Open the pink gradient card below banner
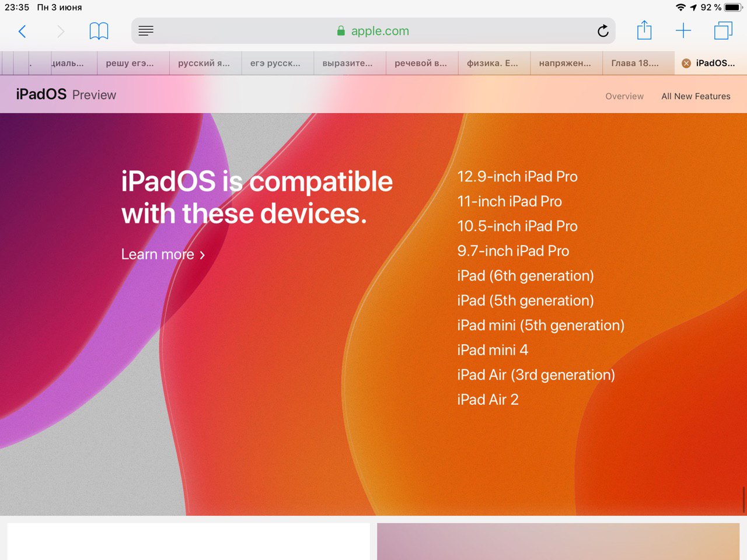747x560 pixels. point(558,541)
